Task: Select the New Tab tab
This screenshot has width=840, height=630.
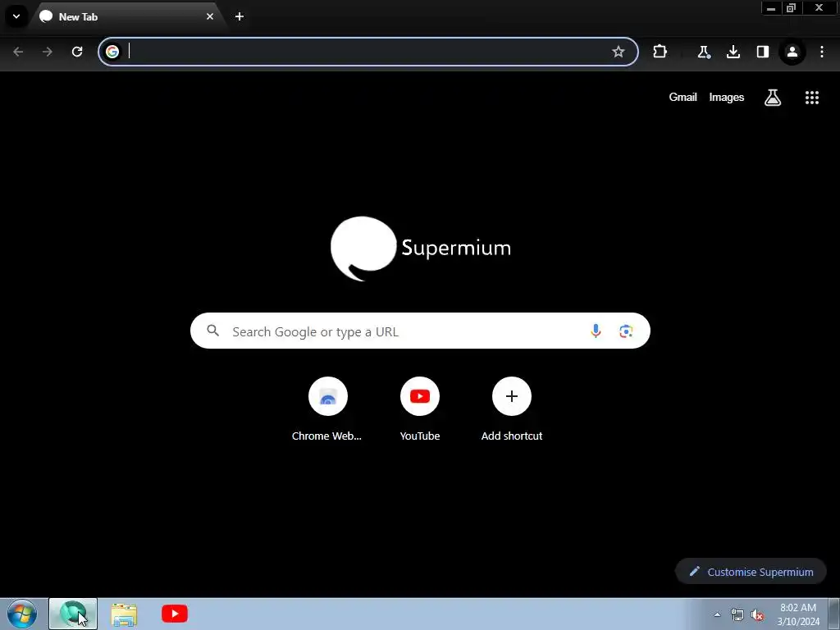Action: 127,16
